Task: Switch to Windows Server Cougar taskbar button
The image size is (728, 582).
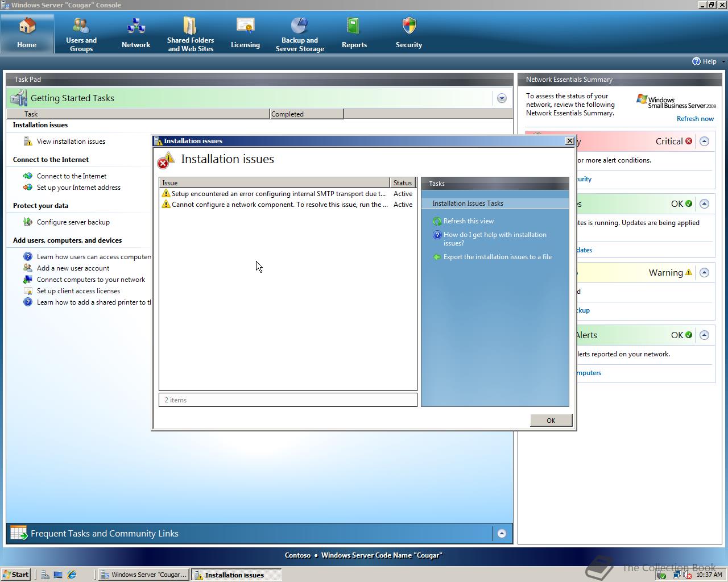Action: [143, 575]
